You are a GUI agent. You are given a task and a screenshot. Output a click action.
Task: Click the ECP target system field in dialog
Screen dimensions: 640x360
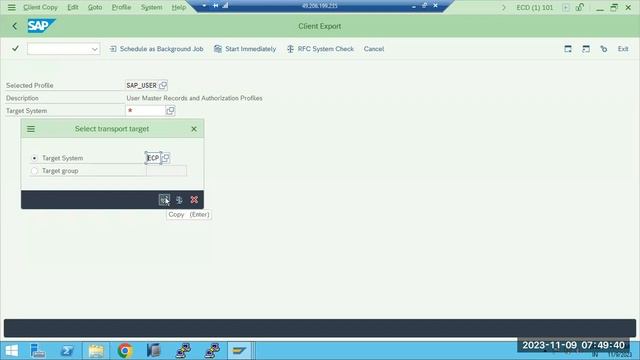pyautogui.click(x=153, y=158)
